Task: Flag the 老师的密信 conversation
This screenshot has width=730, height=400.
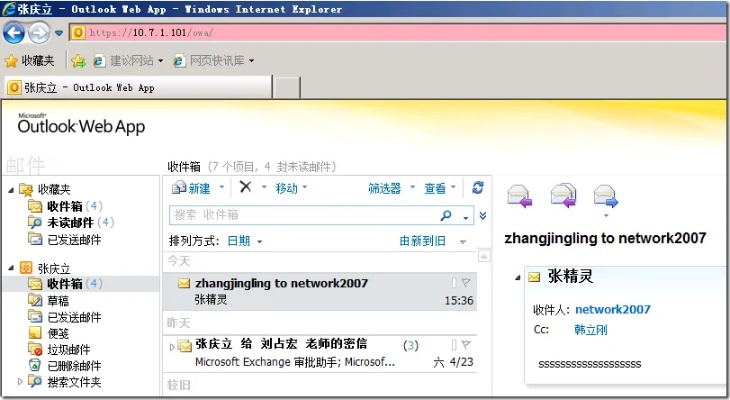Action: (x=466, y=345)
